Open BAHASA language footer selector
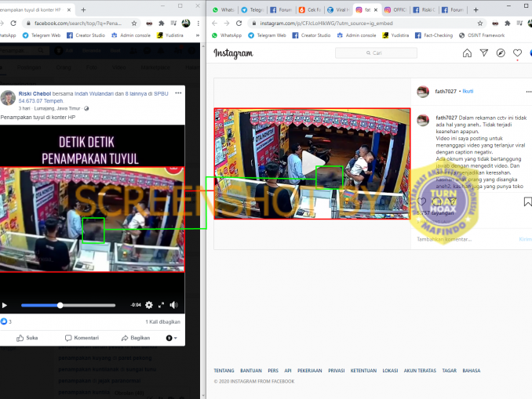 472,371
